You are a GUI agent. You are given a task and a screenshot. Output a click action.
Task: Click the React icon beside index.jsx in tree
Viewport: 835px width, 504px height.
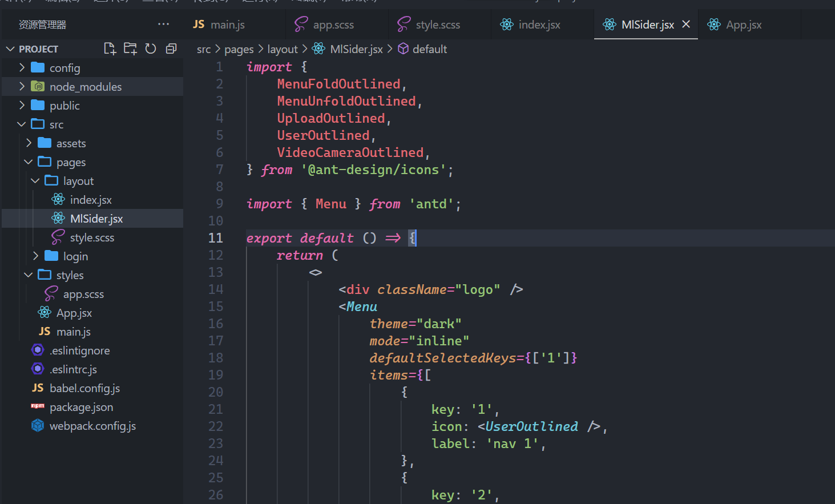pos(58,199)
